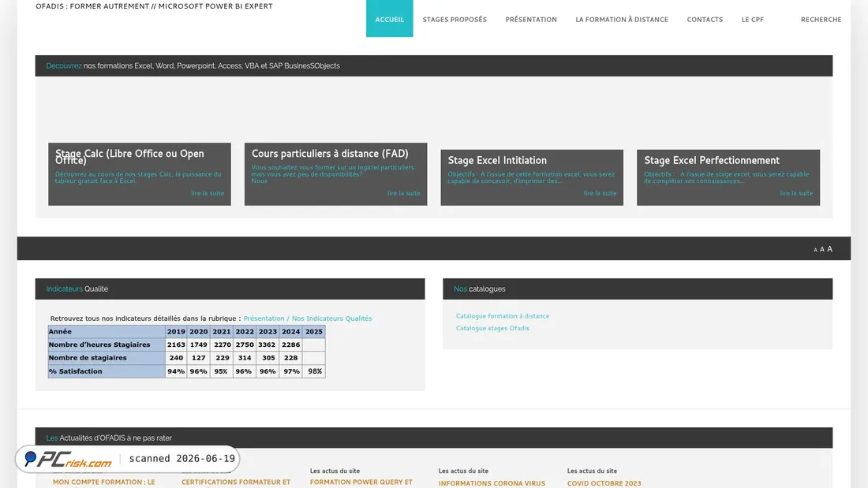Viewport: 868px width, 488px height.
Task: Select the CONTACTS menu item
Action: (705, 20)
